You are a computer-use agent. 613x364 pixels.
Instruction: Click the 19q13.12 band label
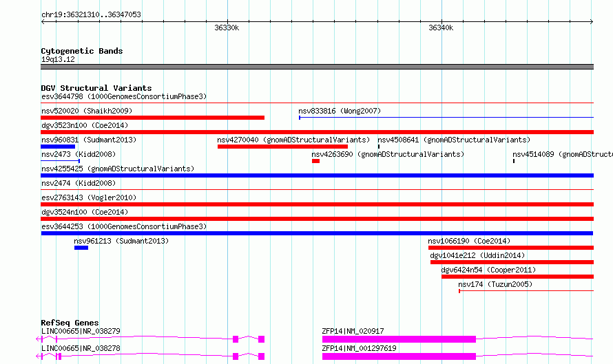[58, 59]
